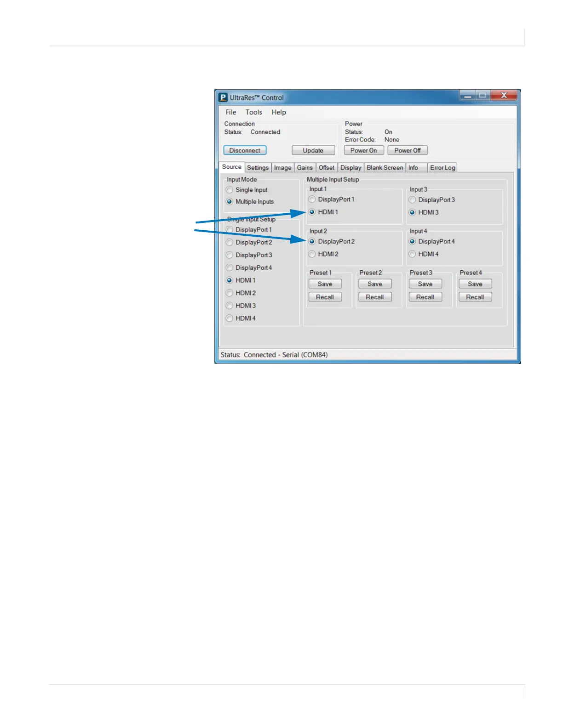Switch to the Display tab
This screenshot has height=728, width=563.
coord(350,168)
